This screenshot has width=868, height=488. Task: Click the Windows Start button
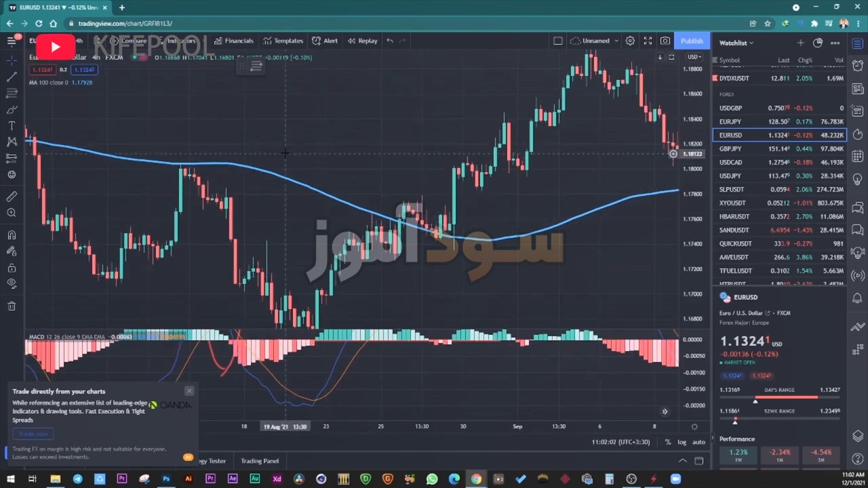[x=11, y=479]
